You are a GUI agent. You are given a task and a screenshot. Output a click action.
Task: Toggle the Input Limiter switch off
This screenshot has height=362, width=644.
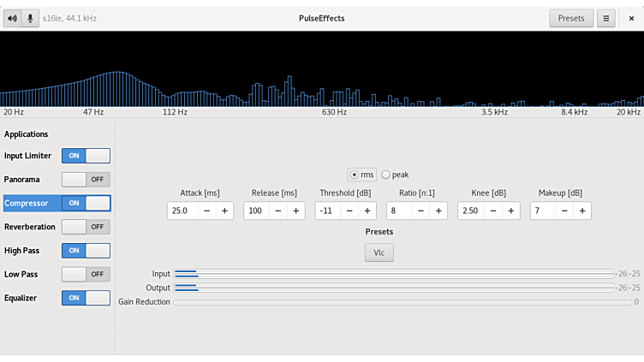point(86,156)
